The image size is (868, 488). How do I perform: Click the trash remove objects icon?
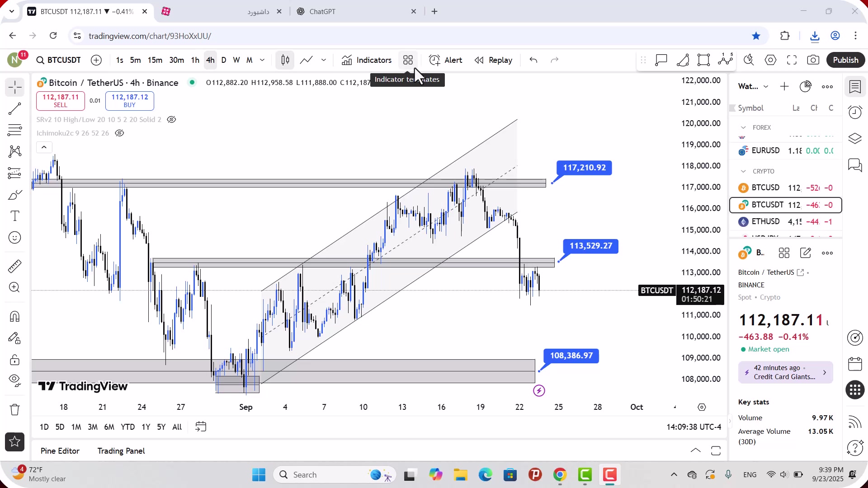pos(14,409)
